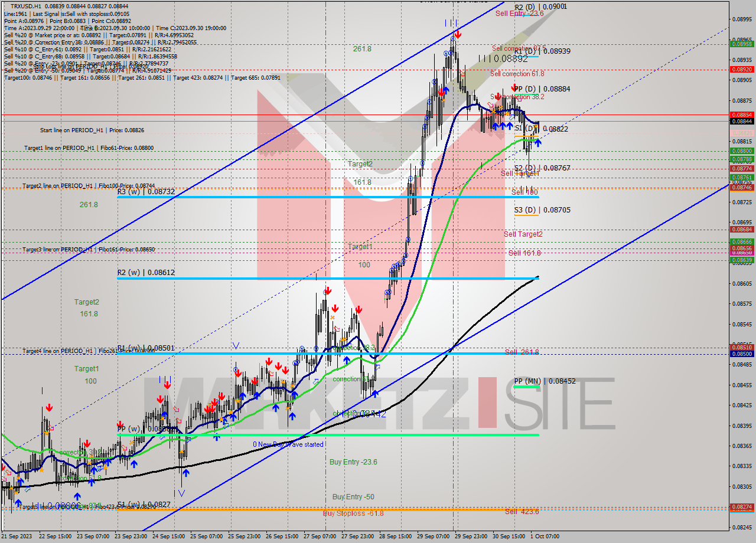
Task: Click the 'Sell Entry -23.6' label
Action: (520, 14)
